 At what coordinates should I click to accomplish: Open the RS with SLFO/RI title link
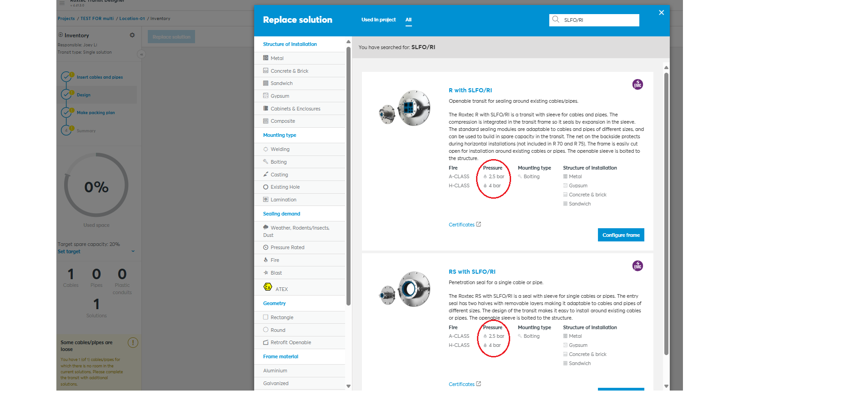[472, 272]
